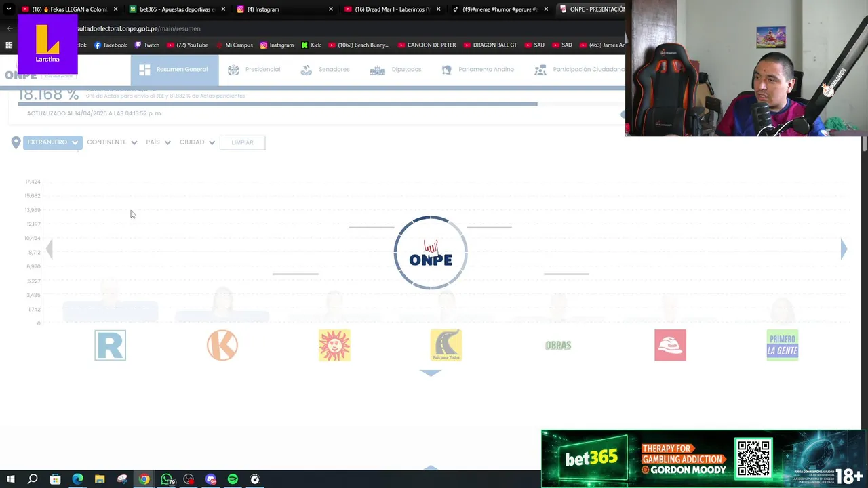This screenshot has width=868, height=488.
Task: Open the (72) YouTube bookmark
Action: coord(187,45)
